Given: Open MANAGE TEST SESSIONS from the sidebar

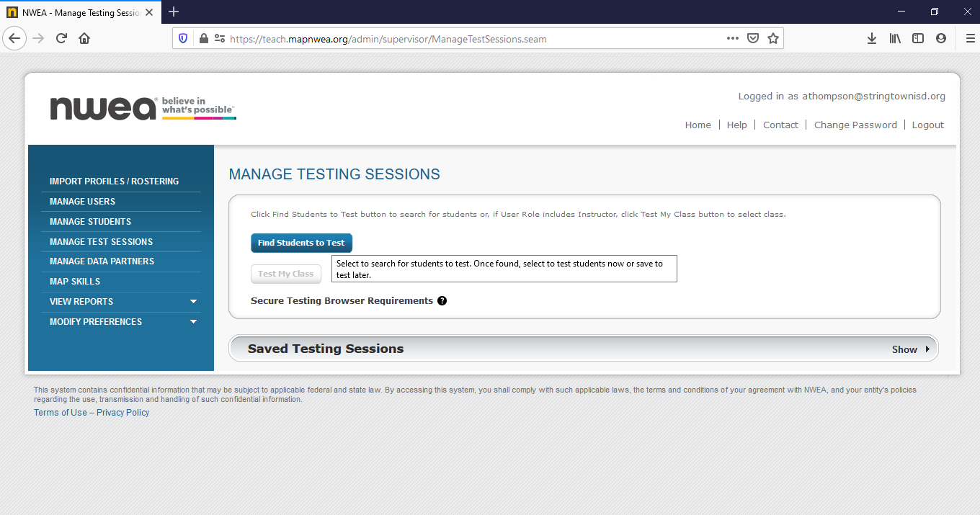Looking at the screenshot, I should click(101, 241).
